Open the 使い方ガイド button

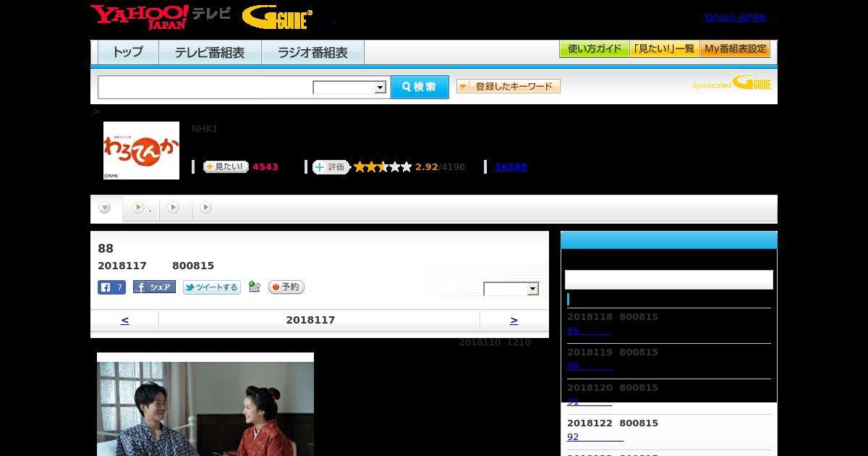click(594, 49)
